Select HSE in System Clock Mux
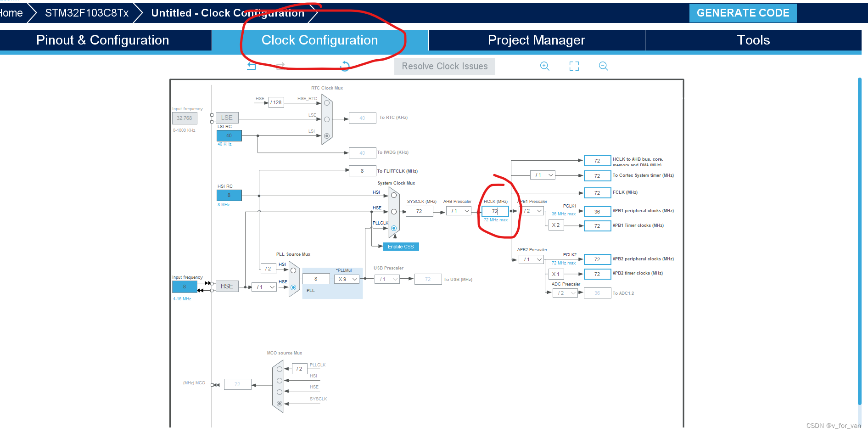 pos(394,212)
